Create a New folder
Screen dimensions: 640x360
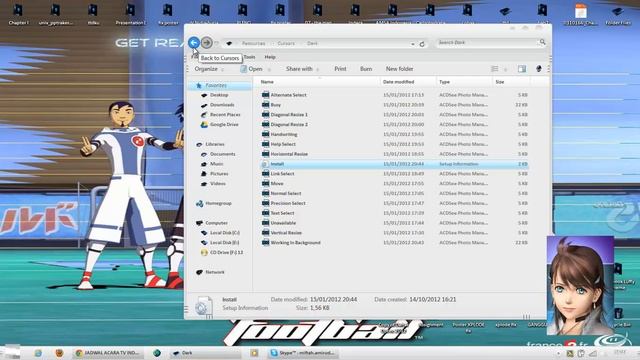(399, 69)
